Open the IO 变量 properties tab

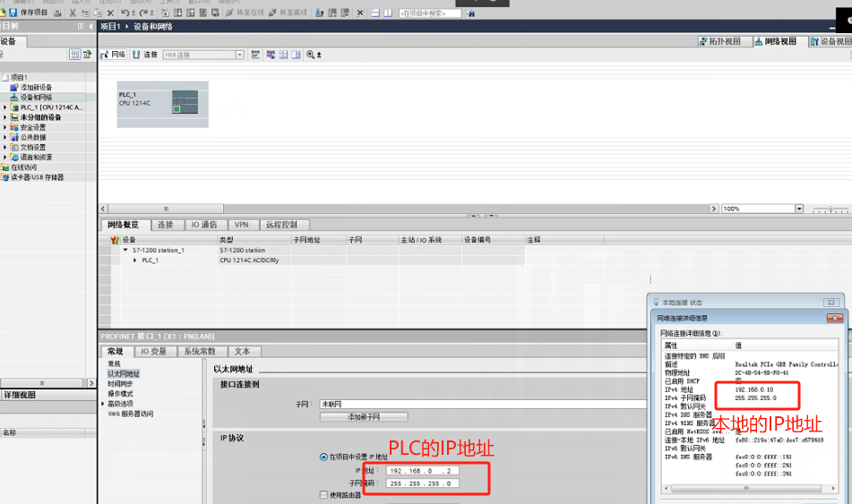pyautogui.click(x=154, y=352)
